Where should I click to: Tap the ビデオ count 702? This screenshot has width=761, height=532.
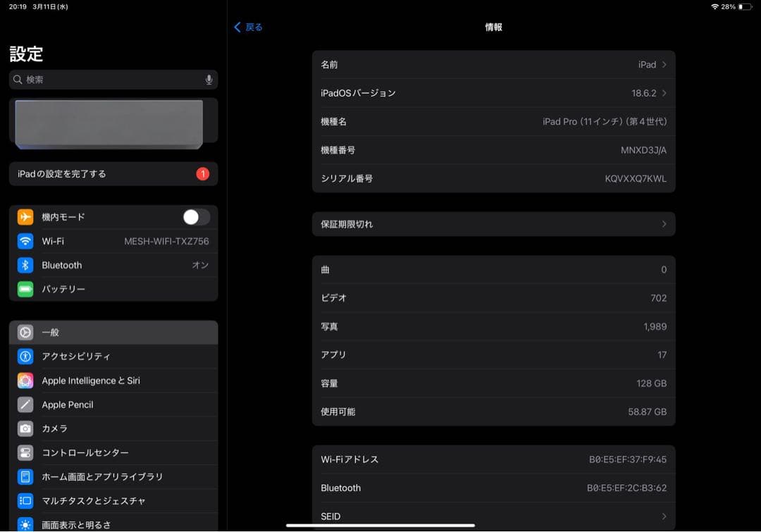click(x=658, y=298)
